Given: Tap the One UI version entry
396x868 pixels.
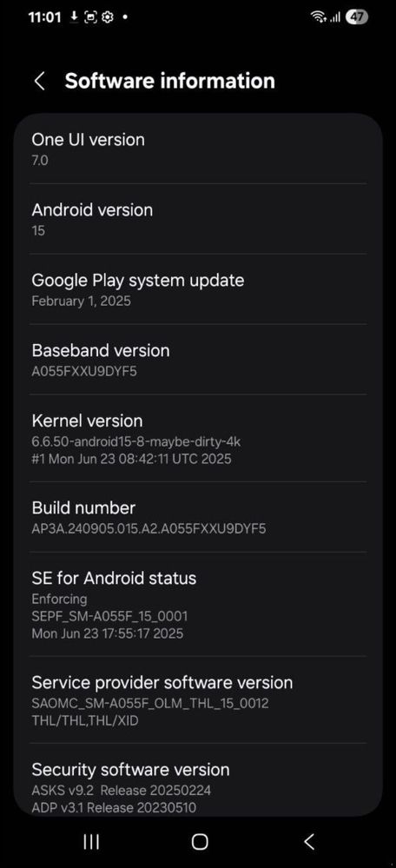Looking at the screenshot, I should point(198,149).
